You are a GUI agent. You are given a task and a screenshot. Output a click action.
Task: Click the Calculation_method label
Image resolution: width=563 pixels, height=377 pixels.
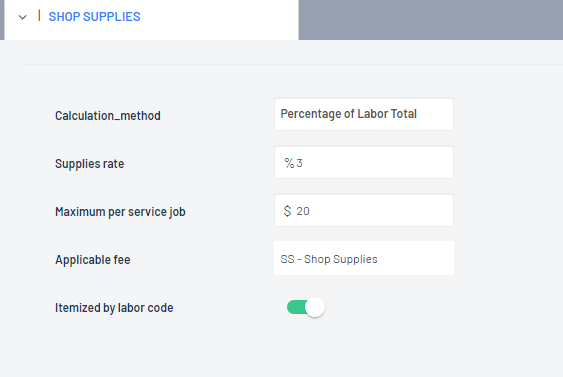[108, 116]
